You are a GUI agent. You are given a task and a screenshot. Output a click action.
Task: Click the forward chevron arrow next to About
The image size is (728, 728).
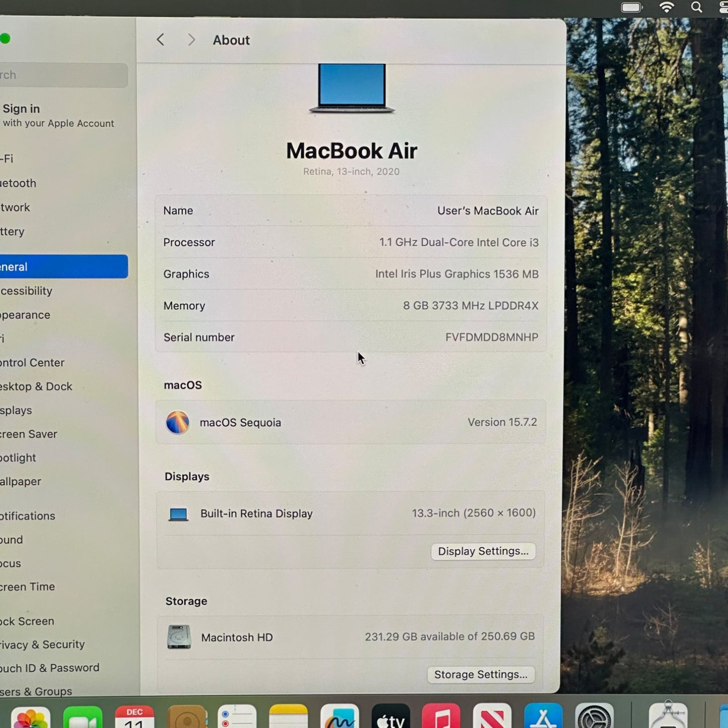(191, 40)
